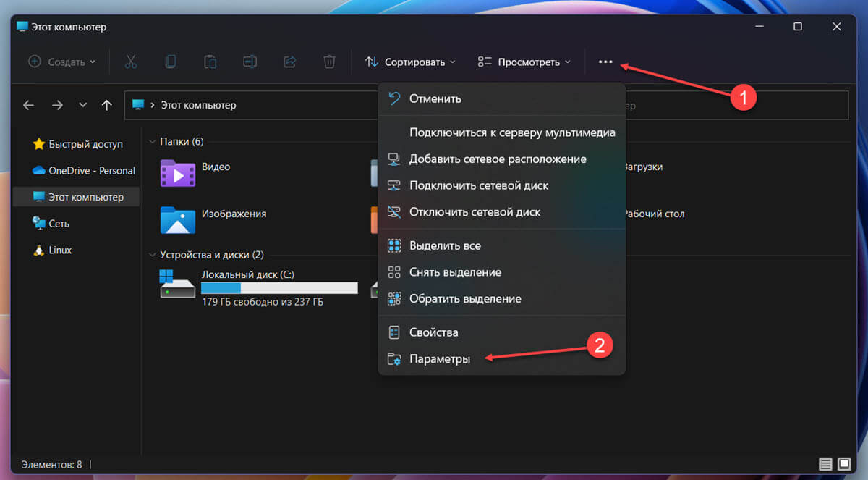Click the Cut scissors icon in toolbar

coord(131,62)
